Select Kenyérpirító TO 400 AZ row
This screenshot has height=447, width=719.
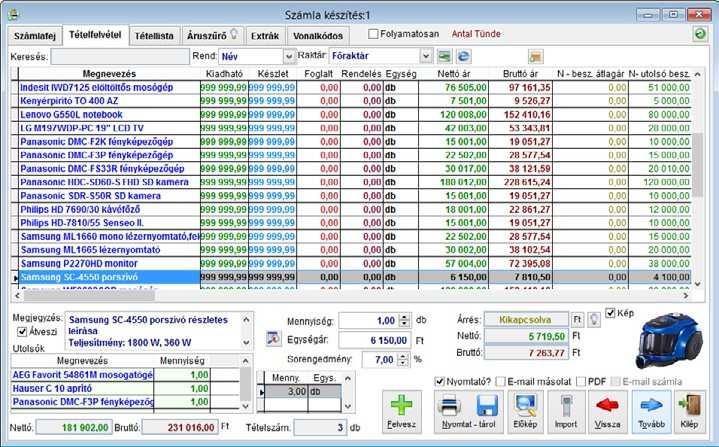pyautogui.click(x=351, y=101)
